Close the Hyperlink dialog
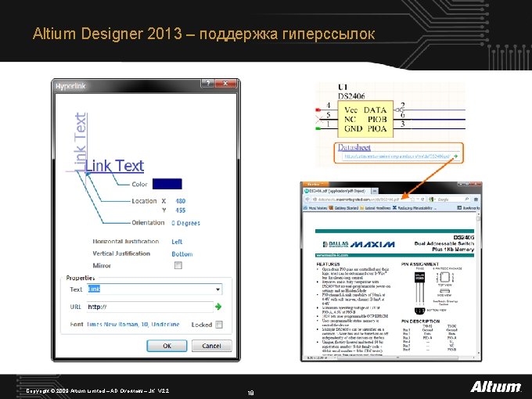The width and height of the screenshot is (532, 399). [x=225, y=84]
